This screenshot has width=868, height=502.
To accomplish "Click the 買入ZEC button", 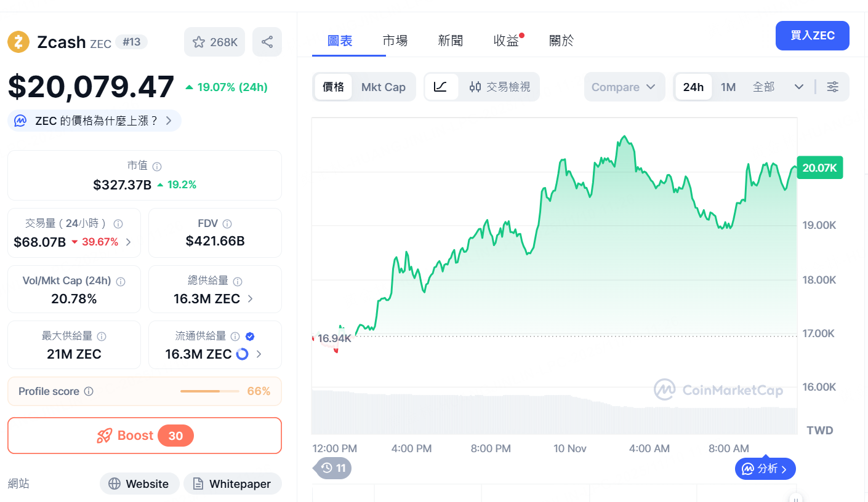I will (x=812, y=36).
